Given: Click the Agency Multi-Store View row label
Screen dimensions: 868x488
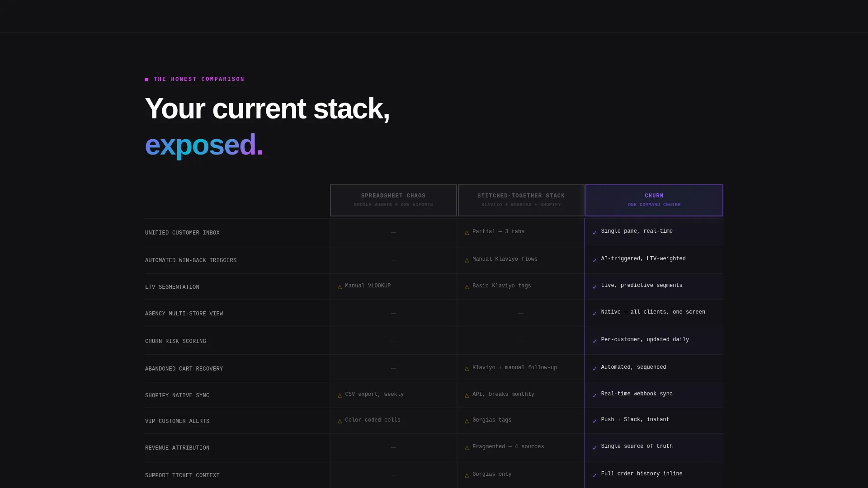Looking at the screenshot, I should (184, 314).
